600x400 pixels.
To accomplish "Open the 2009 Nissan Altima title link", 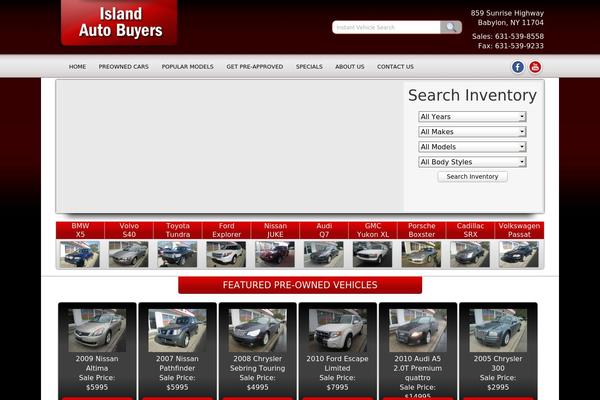I will click(97, 363).
